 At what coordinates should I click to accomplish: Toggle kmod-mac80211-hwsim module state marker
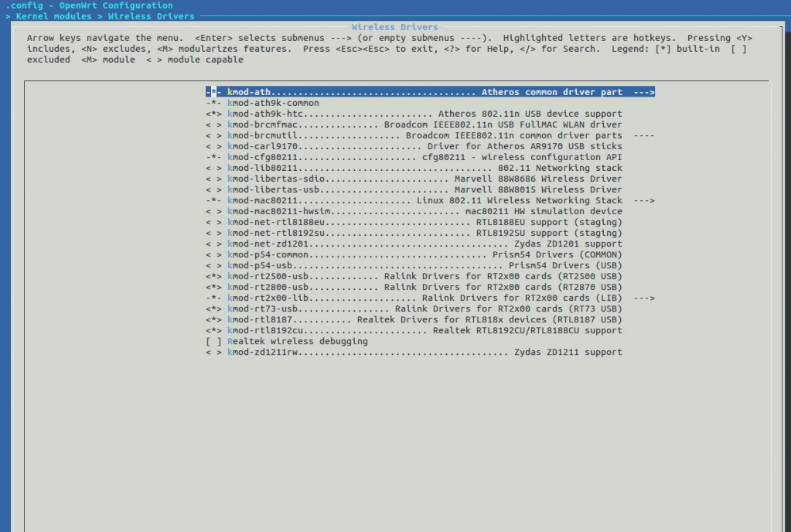pos(213,211)
